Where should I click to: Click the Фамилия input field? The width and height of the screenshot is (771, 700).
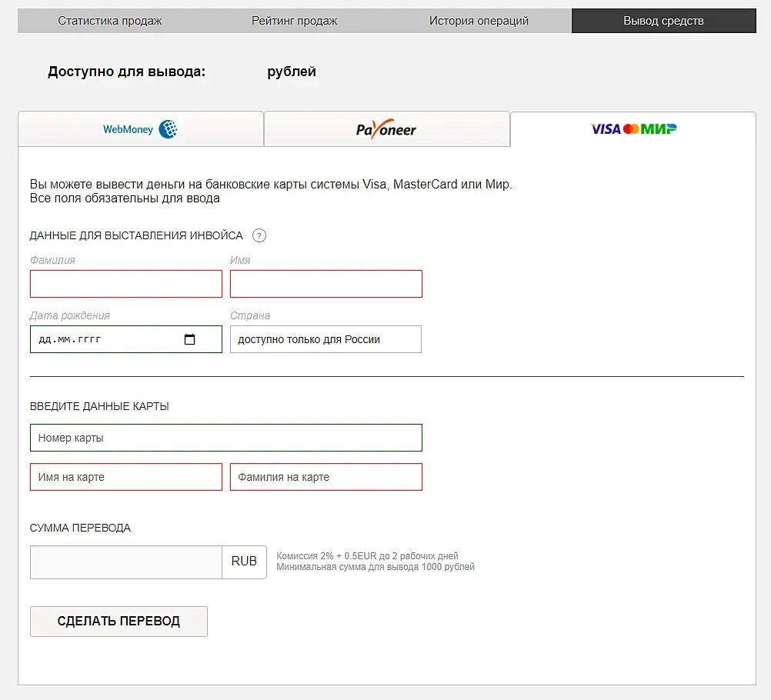[126, 284]
